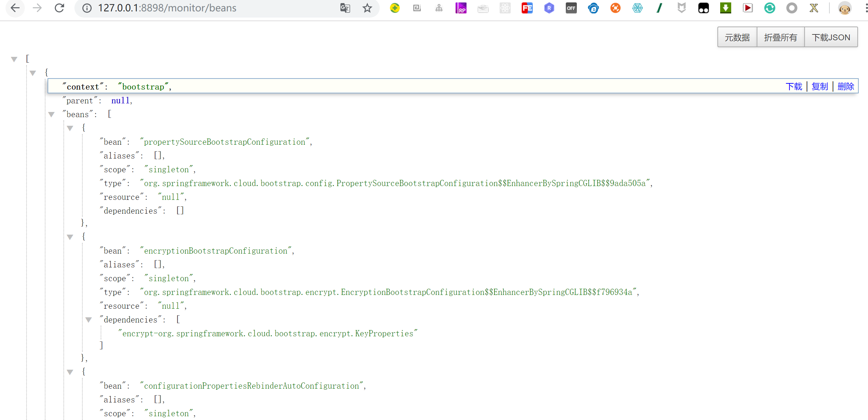Open the green download arrow extension
This screenshot has height=420, width=868.
[725, 8]
